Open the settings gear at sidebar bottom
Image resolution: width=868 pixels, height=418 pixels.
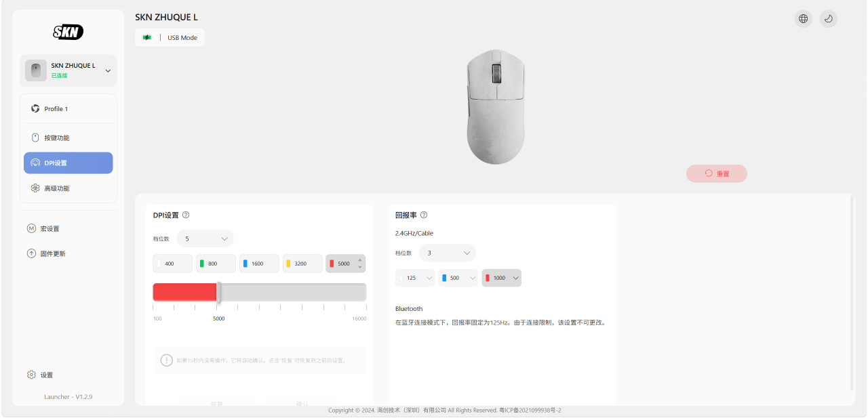(31, 375)
